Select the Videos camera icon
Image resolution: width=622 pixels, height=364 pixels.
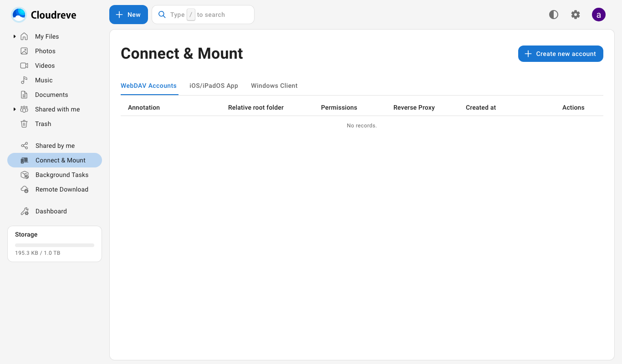(x=24, y=66)
